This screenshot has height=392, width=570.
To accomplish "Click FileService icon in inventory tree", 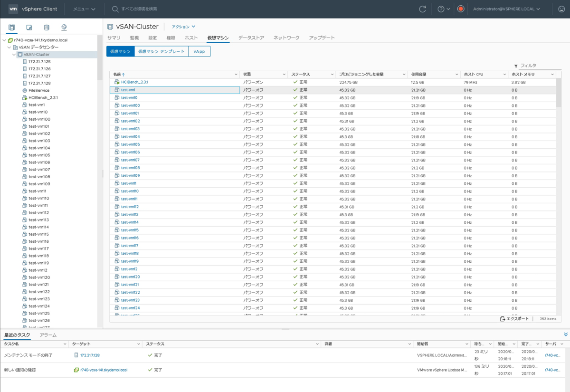I will [x=25, y=90].
